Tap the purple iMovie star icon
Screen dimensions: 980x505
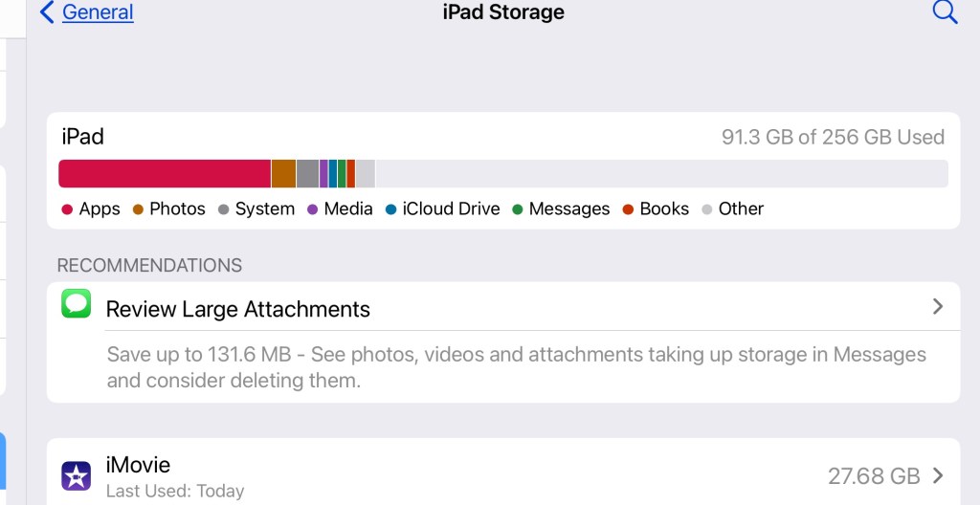76,475
